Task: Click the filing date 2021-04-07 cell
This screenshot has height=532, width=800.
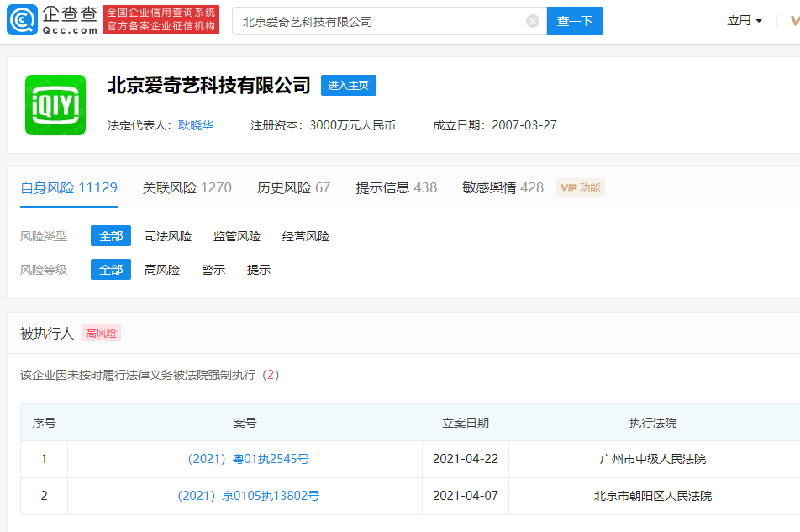Action: pos(466,496)
